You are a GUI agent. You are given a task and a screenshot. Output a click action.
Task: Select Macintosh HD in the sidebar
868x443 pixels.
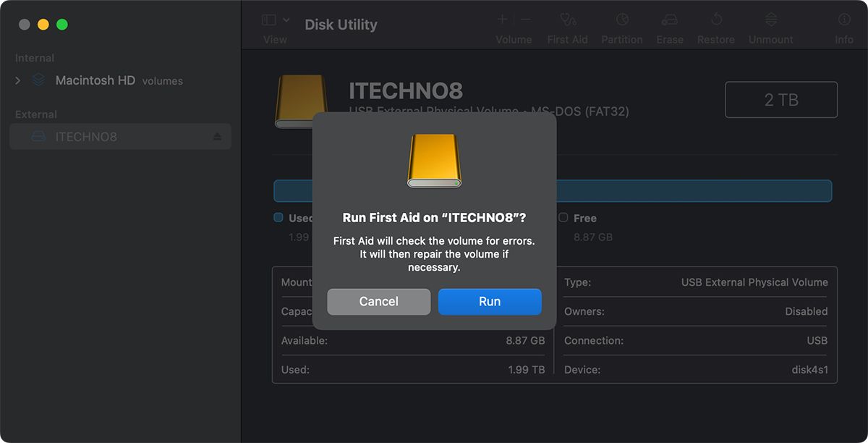pyautogui.click(x=95, y=80)
